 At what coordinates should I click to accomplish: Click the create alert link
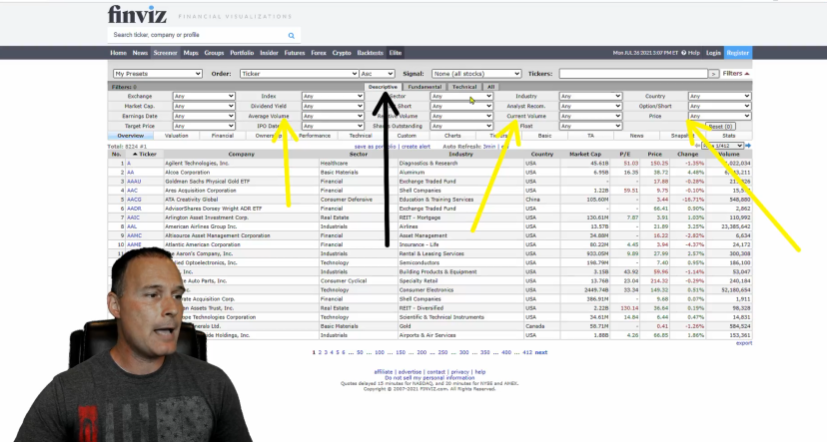[x=416, y=146]
